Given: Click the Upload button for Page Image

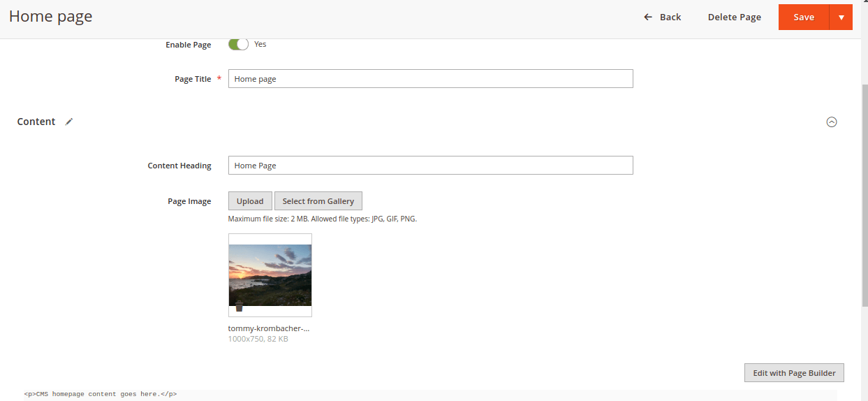Looking at the screenshot, I should click(x=250, y=201).
